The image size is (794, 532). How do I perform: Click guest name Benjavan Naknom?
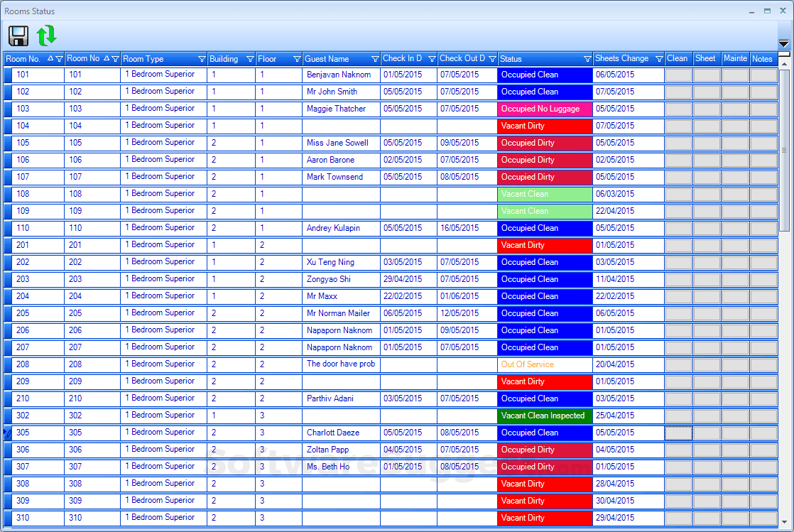(x=339, y=75)
